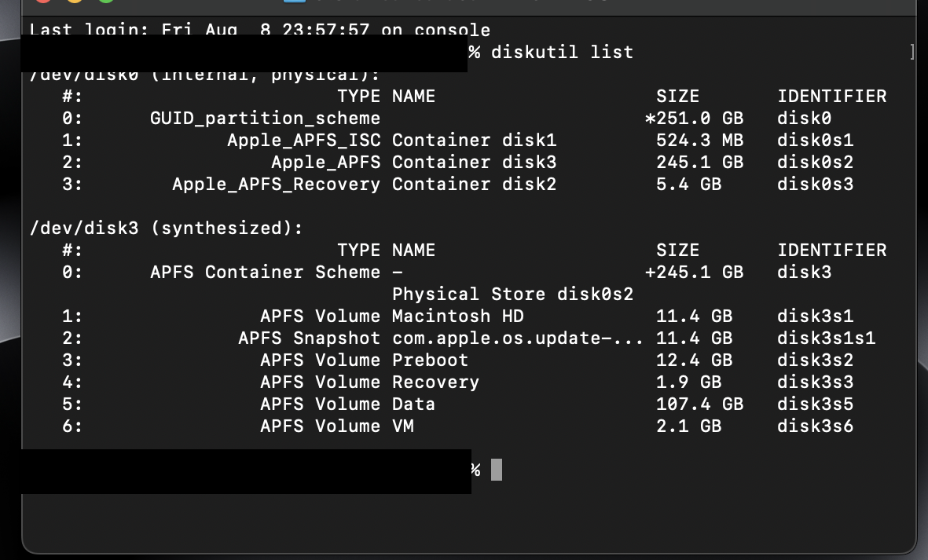
Task: Select the GUID_partition_scheme entry
Action: pos(265,119)
